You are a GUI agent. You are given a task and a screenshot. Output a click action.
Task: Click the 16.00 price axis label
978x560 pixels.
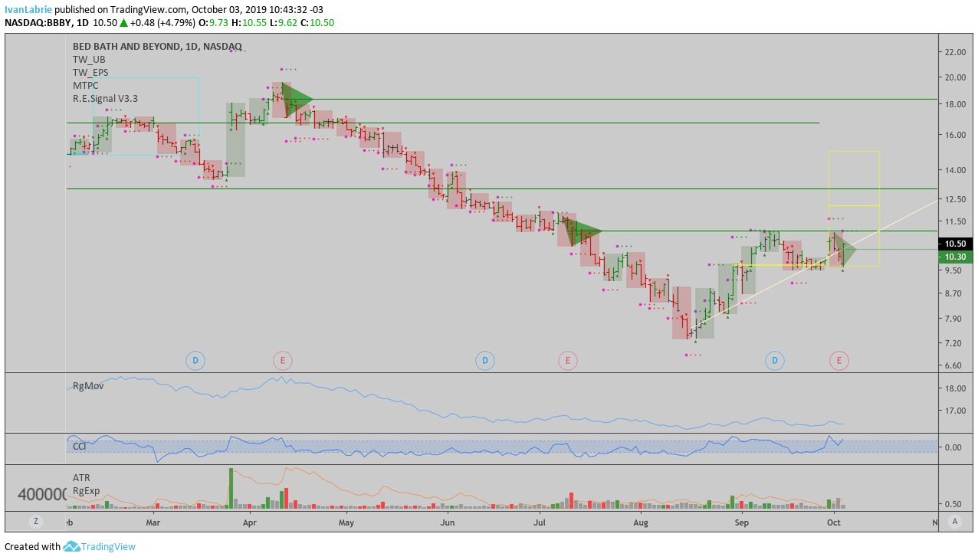click(955, 135)
